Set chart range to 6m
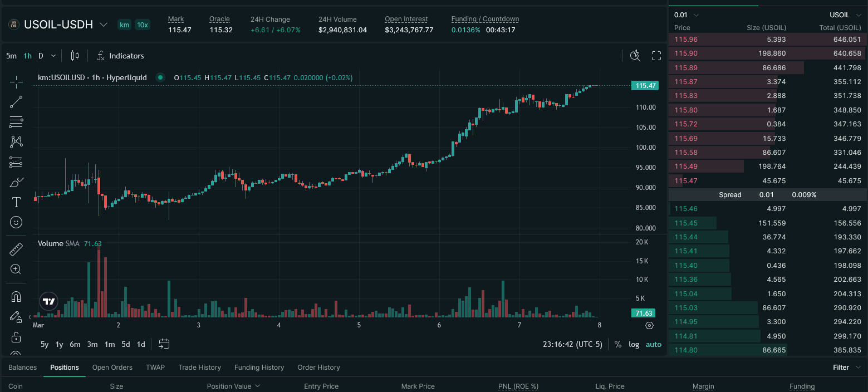 click(75, 344)
